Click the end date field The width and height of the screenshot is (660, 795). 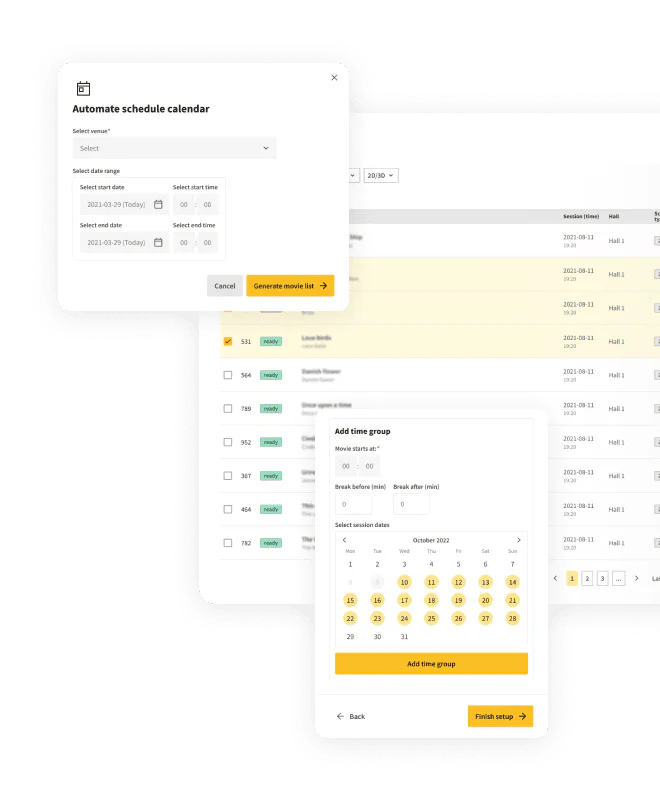coord(124,242)
